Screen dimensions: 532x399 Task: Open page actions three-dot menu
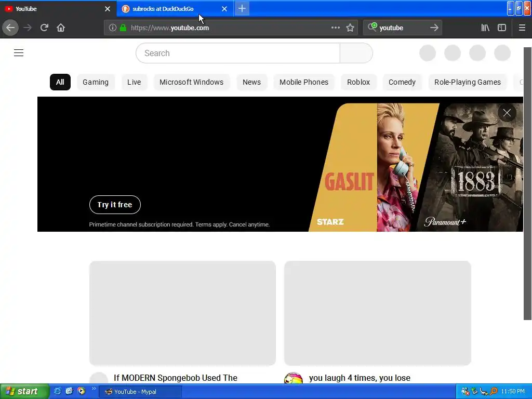[x=335, y=28]
